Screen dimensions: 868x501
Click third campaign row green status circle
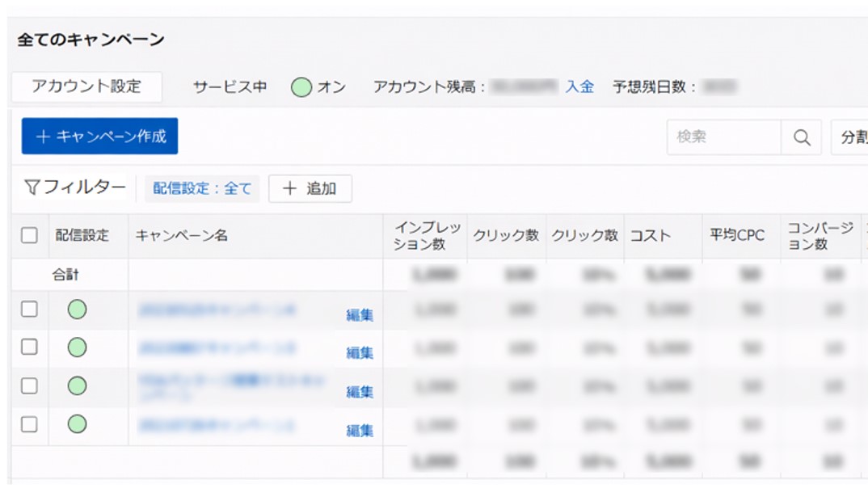coord(77,385)
